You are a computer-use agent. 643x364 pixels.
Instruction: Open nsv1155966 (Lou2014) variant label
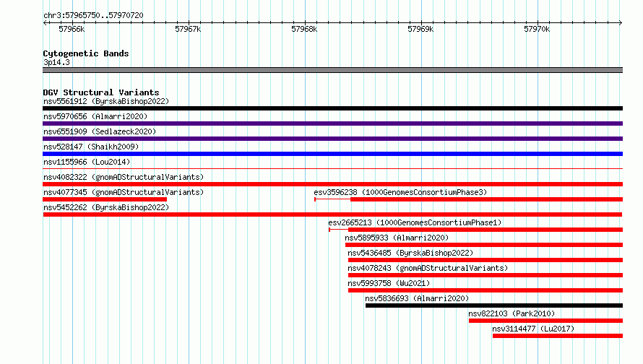(x=87, y=162)
